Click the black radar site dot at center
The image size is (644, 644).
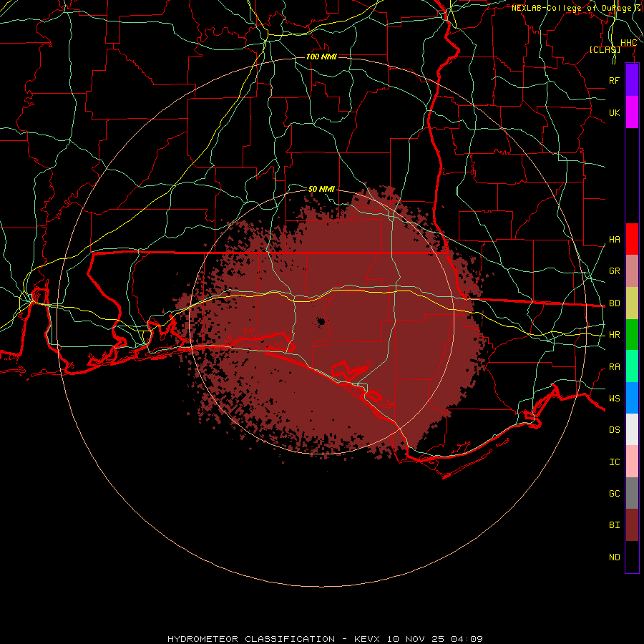(x=321, y=321)
